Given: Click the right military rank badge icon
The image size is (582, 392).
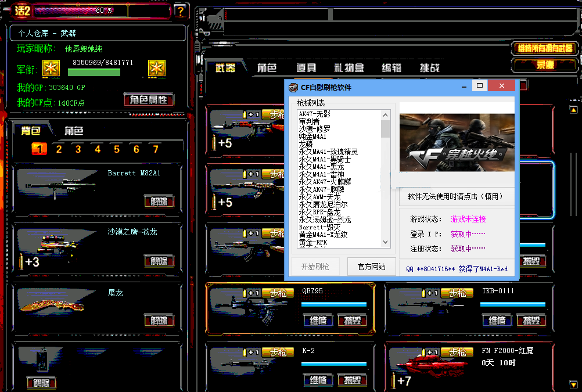Looking at the screenshot, I should pyautogui.click(x=157, y=69).
